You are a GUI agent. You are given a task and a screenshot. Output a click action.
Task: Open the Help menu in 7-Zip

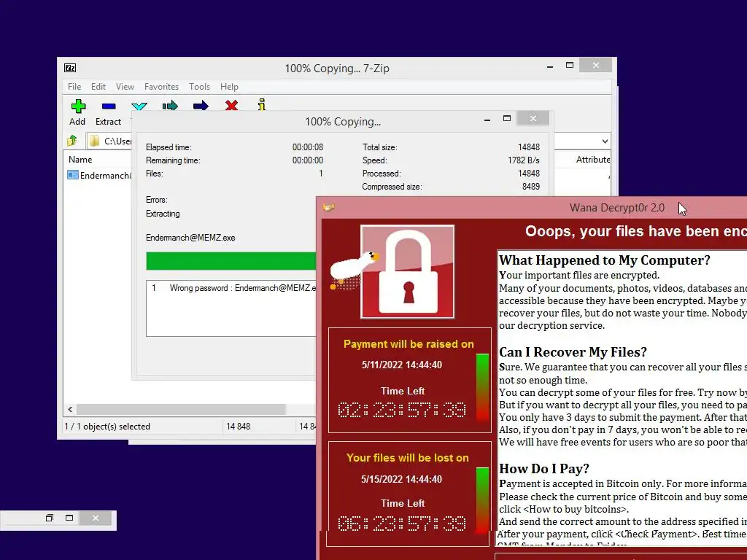pyautogui.click(x=229, y=87)
